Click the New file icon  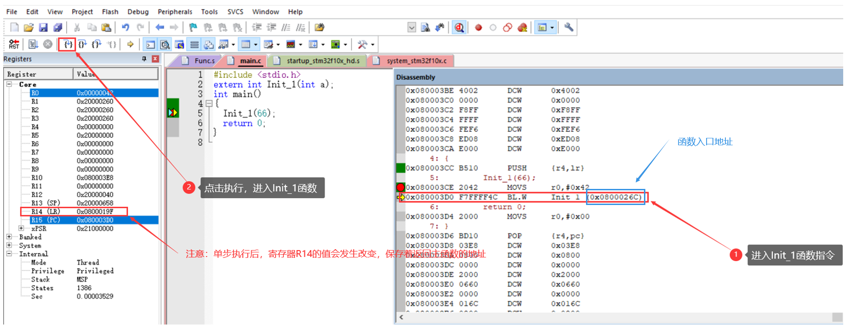15,28
